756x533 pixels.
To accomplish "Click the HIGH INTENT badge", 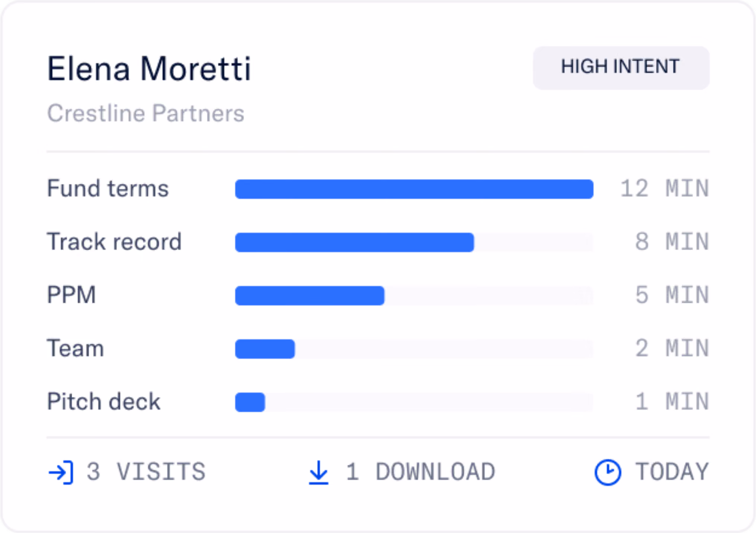I will coord(621,68).
